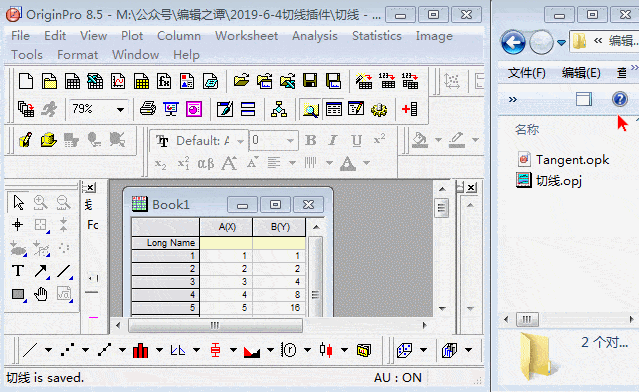Select the B(Y) column header
This screenshot has height=392, width=639.
(x=279, y=227)
